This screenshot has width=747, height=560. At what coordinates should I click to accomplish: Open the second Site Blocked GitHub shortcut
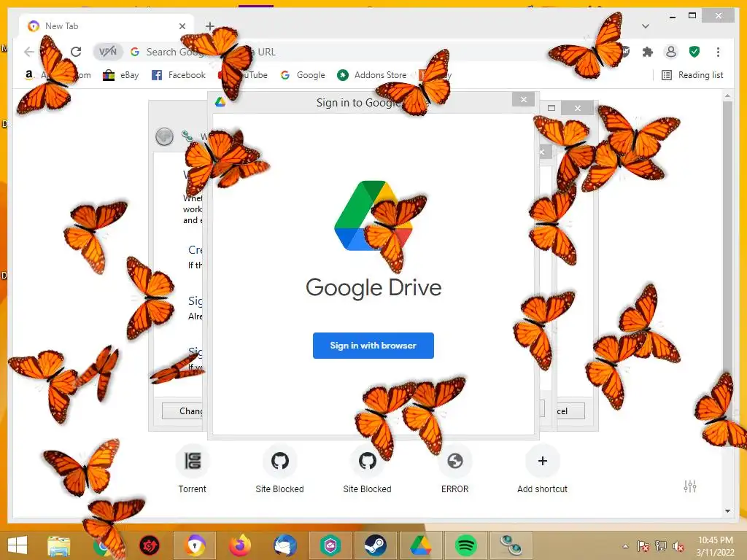pos(368,469)
